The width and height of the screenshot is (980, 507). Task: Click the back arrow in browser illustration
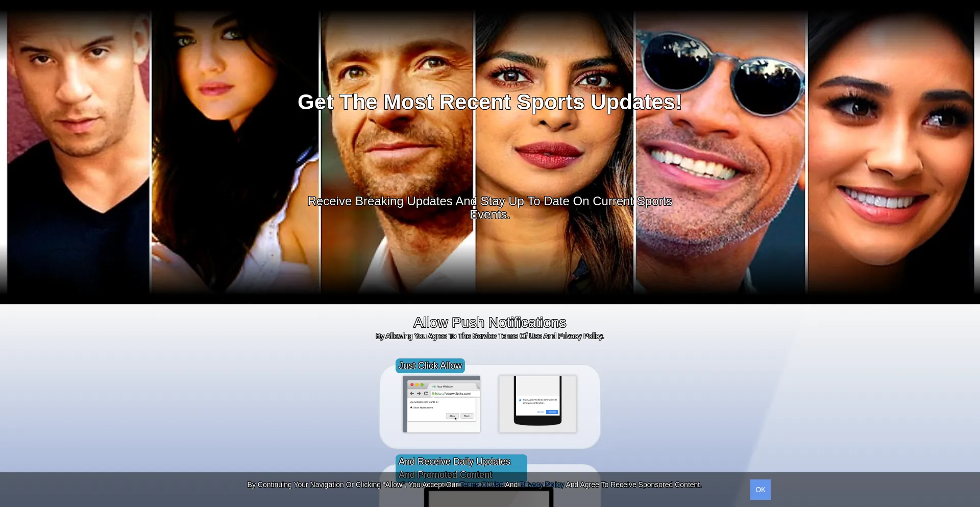[412, 394]
